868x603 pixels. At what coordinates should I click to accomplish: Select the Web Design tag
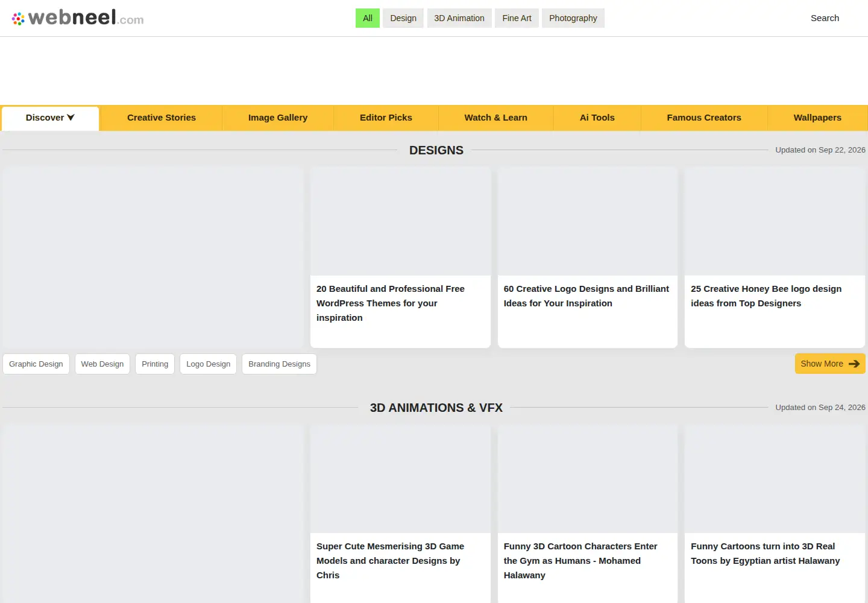[102, 364]
